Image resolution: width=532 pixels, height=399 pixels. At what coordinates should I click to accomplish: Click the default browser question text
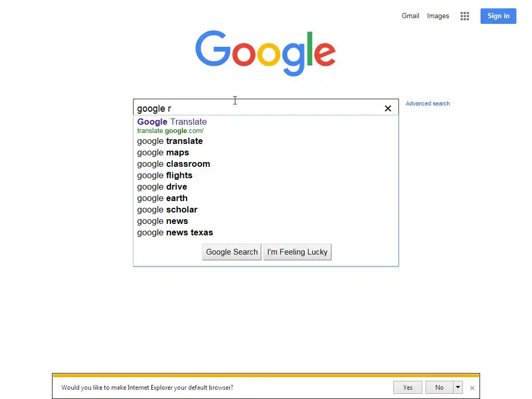pos(147,388)
